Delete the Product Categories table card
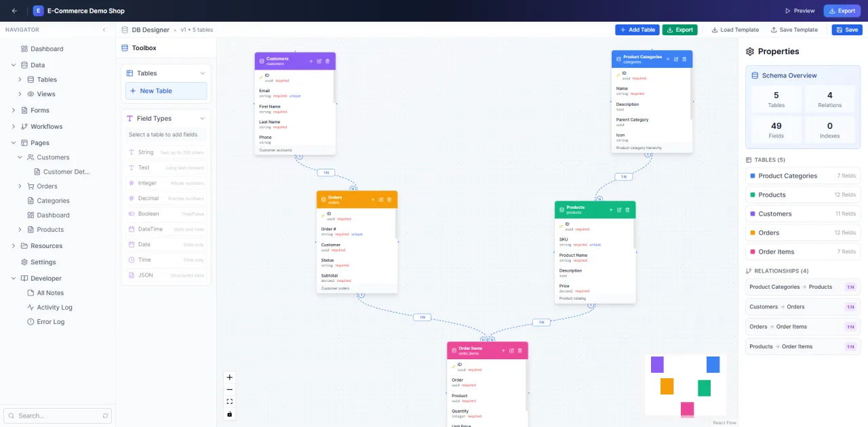 pos(684,59)
